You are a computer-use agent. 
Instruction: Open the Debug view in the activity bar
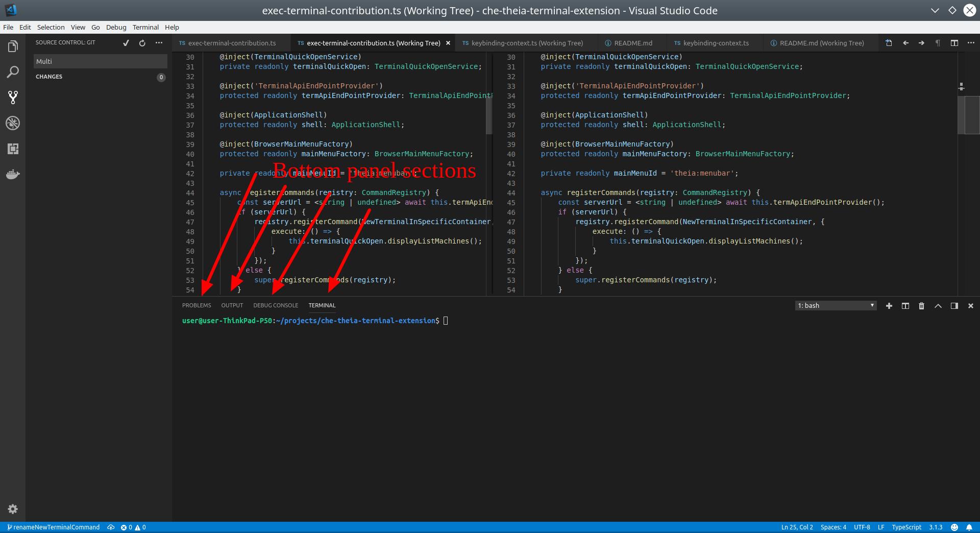(13, 123)
